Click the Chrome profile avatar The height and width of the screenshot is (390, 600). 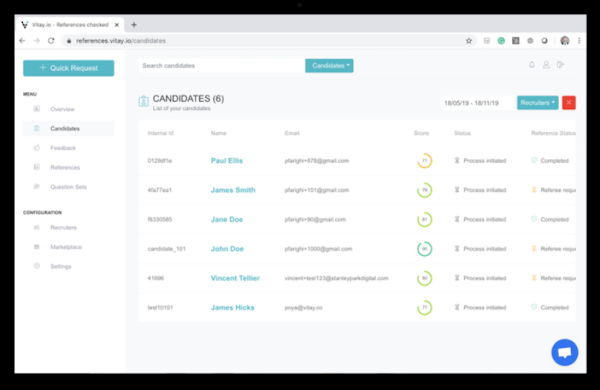coord(564,41)
